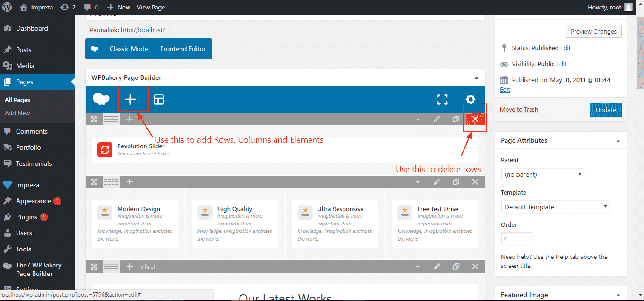Click Add New page submenu
644x301 pixels.
[x=17, y=113]
